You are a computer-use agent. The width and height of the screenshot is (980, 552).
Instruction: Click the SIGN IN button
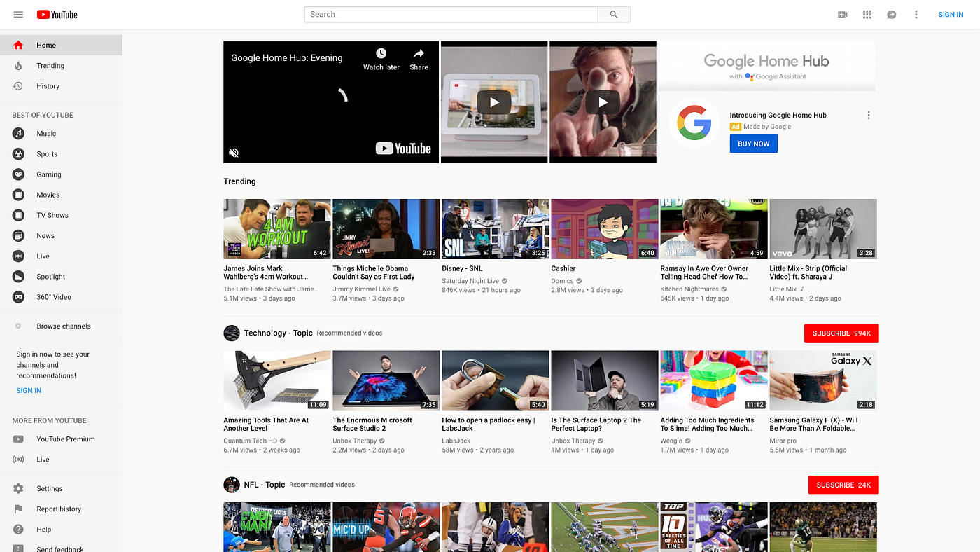pos(951,14)
